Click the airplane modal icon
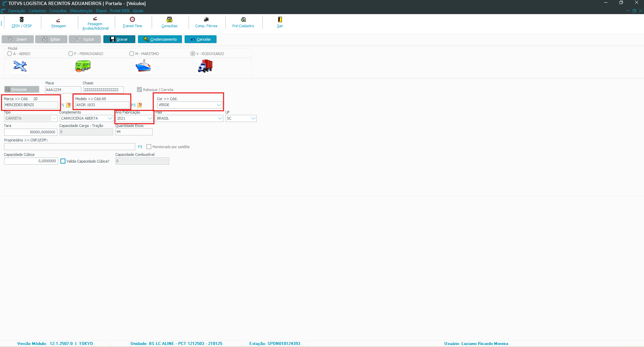 pyautogui.click(x=20, y=66)
